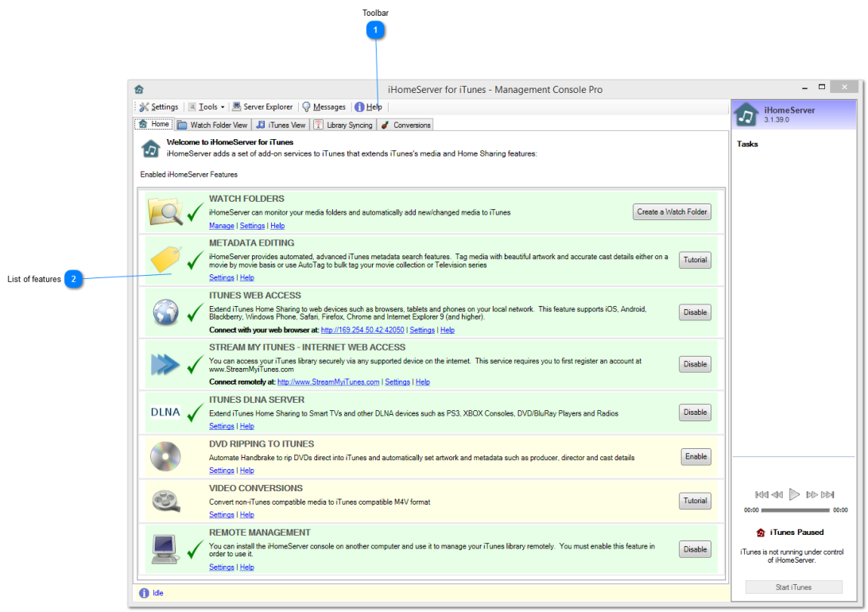
Task: Skip to the next track
Action: 827,494
